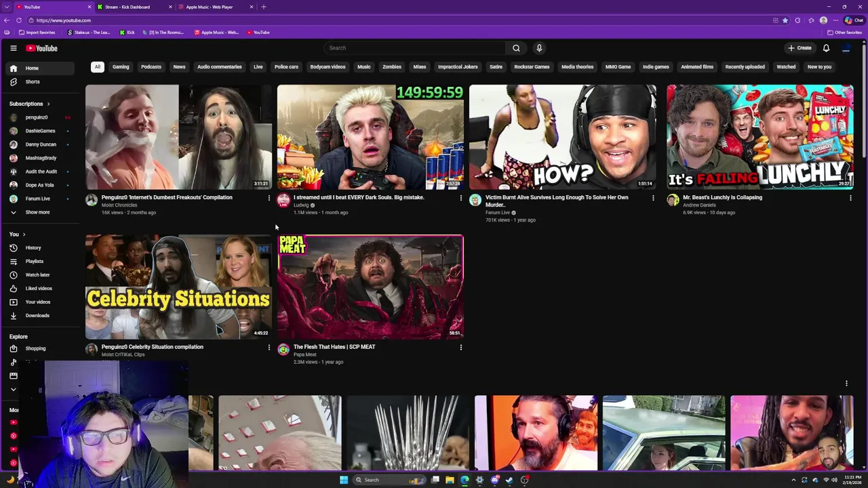Select the New to you chip

tap(819, 67)
